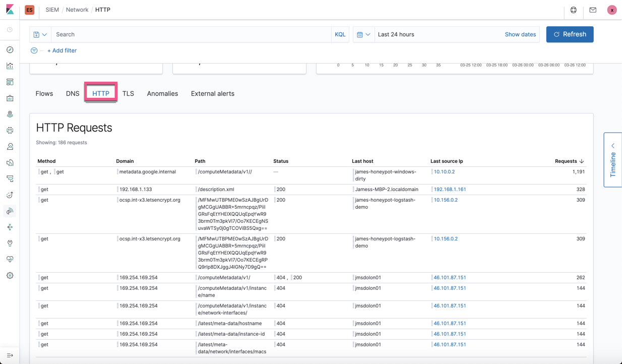
Task: Focus the Search query field
Action: pos(192,34)
